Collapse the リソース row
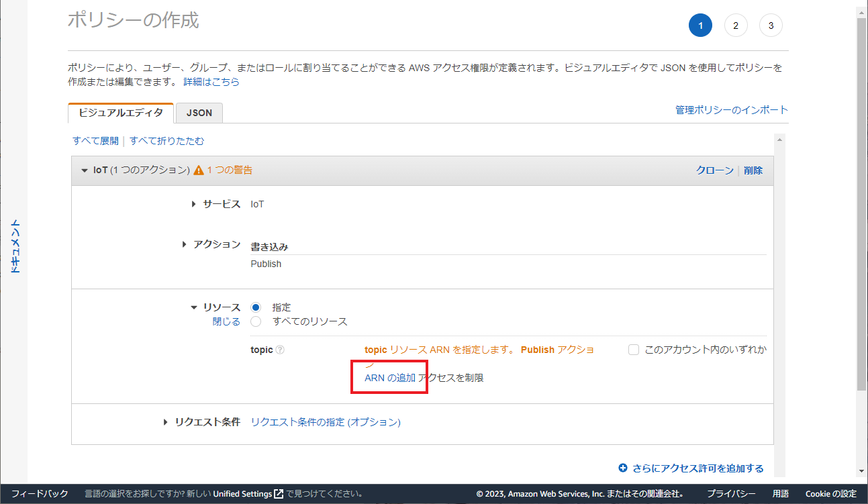 click(x=194, y=307)
